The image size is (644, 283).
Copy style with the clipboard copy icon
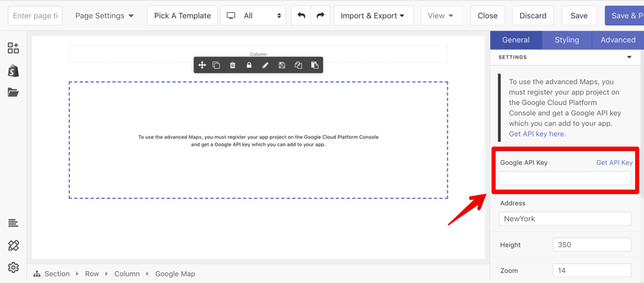point(299,65)
